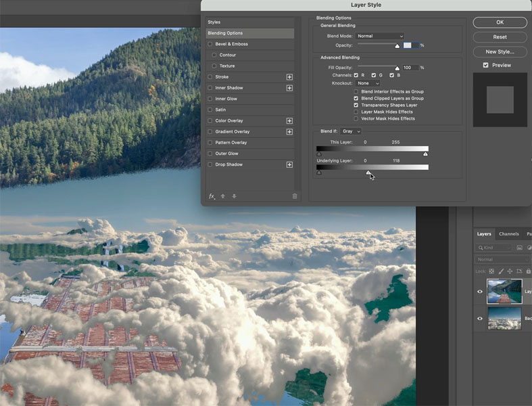Click the plus icon beside Color Overlay
Viewport: 532px width, 406px height.
pyautogui.click(x=289, y=121)
